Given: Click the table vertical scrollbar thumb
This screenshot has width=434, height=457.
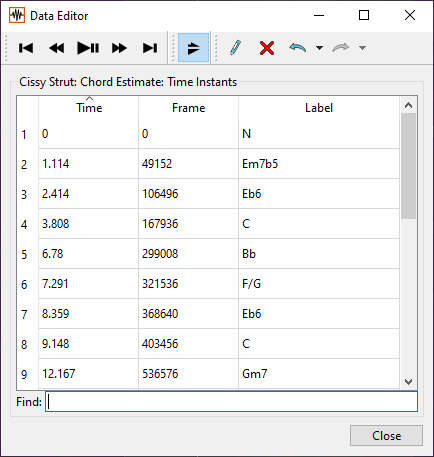Looking at the screenshot, I should (x=408, y=166).
